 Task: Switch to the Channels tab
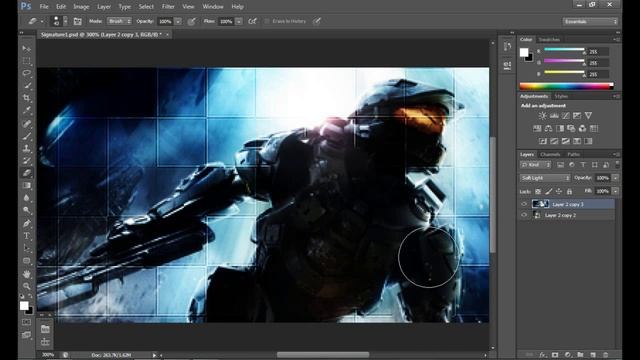tap(550, 155)
